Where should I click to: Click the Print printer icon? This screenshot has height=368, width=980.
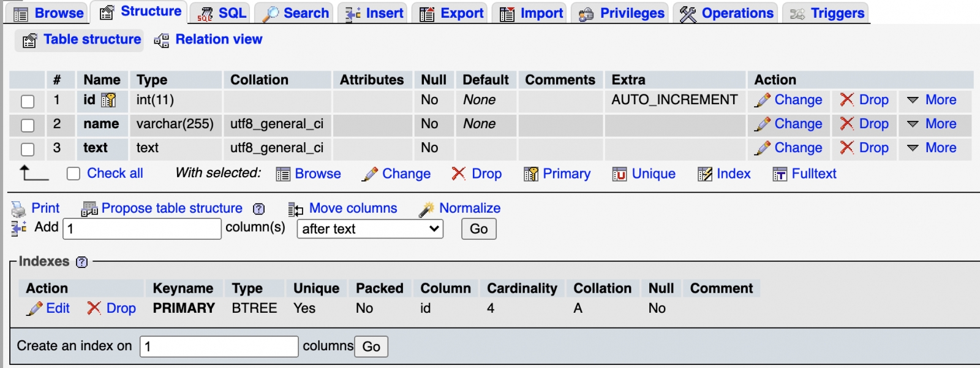pos(18,209)
